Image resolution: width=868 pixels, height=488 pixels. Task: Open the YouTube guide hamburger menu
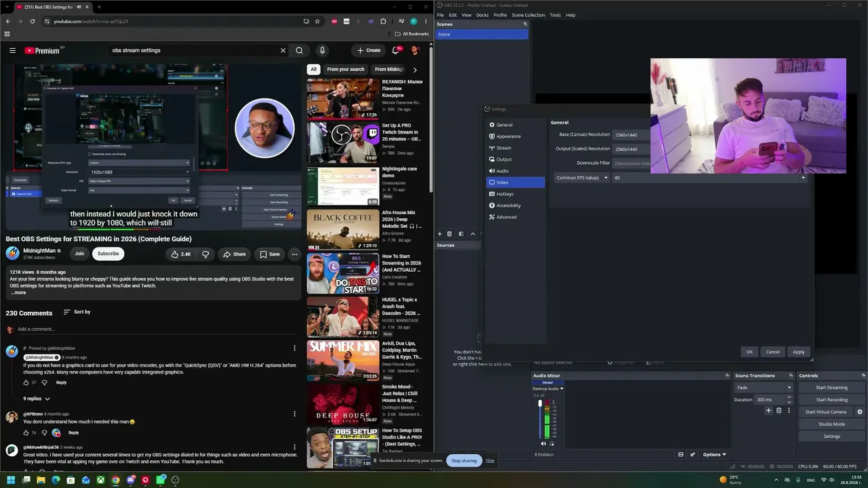12,50
